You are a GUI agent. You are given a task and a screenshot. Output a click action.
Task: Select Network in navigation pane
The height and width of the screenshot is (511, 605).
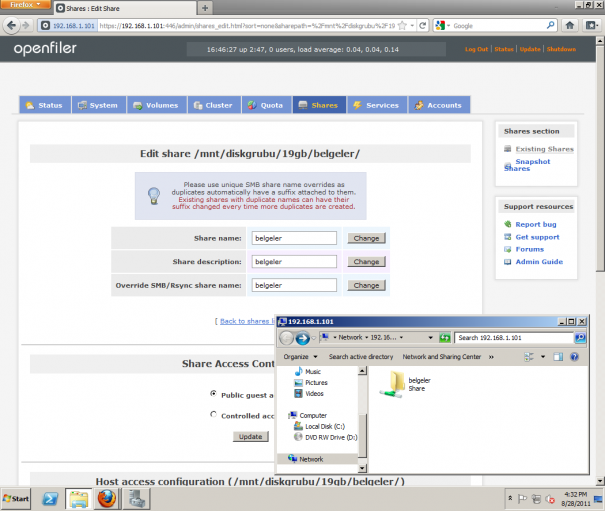[306, 459]
